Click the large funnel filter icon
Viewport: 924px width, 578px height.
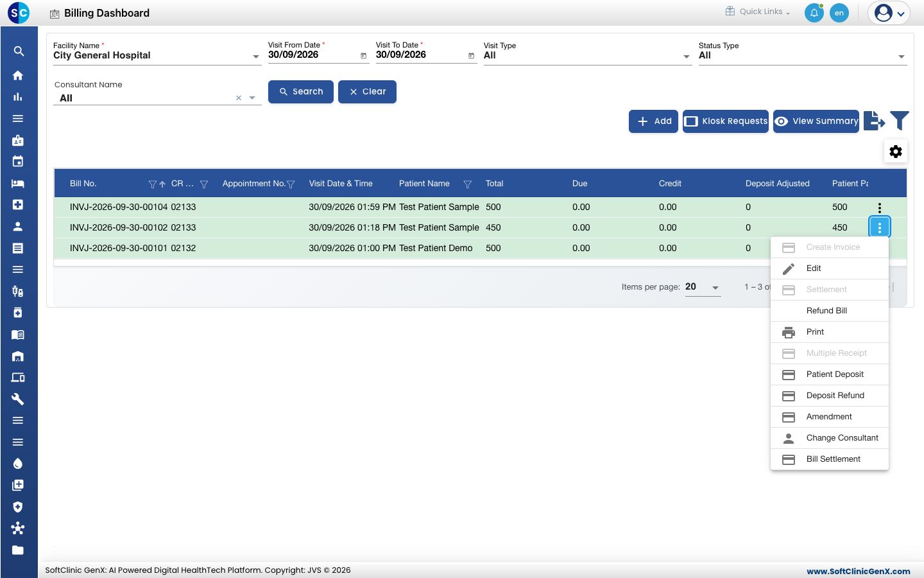coord(900,120)
